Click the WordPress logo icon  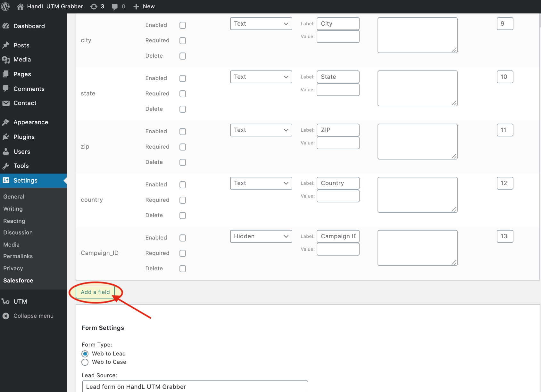click(x=5, y=6)
